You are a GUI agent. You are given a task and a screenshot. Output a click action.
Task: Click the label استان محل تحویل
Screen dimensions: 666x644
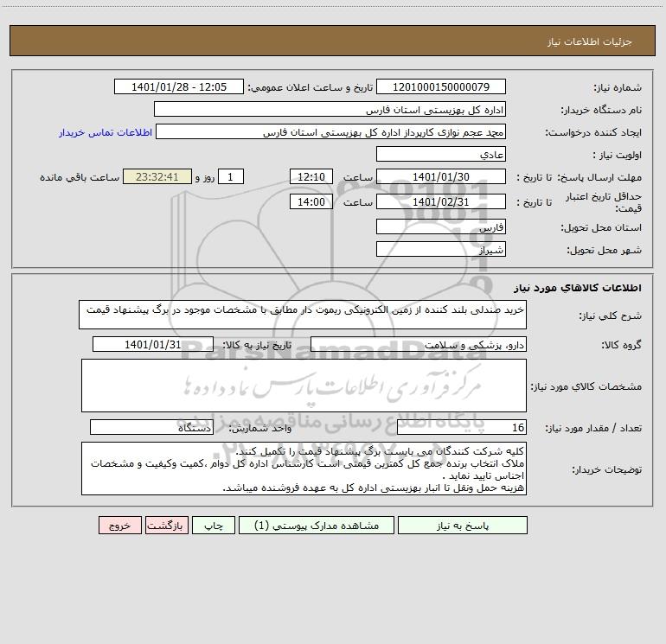[601, 227]
